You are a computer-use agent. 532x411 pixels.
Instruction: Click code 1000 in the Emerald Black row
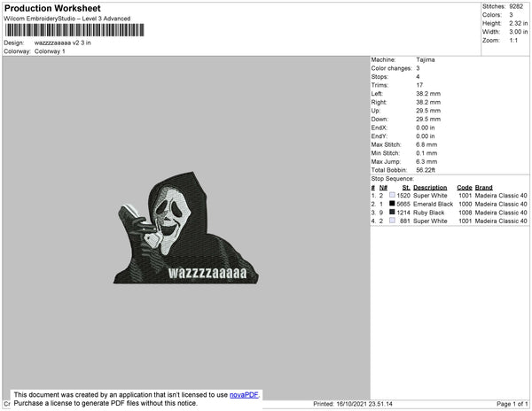(465, 204)
